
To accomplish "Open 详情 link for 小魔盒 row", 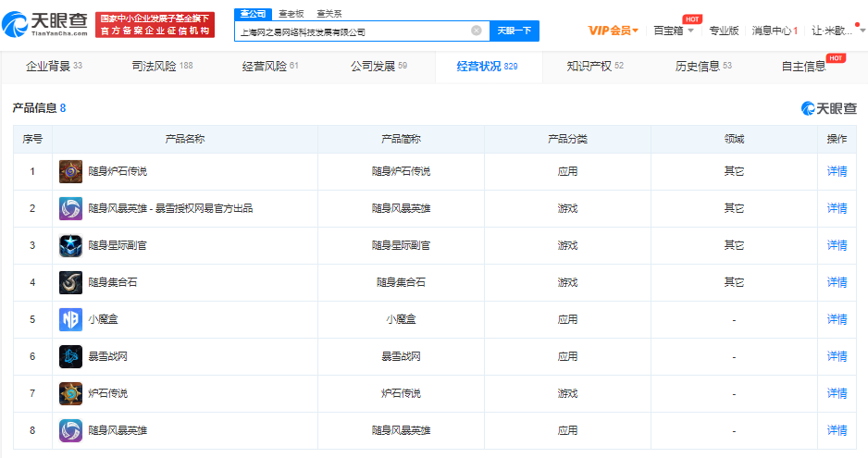I will click(837, 319).
